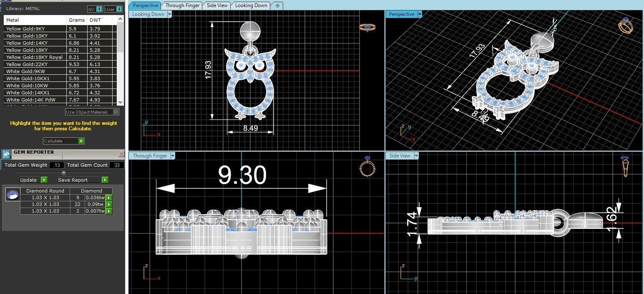Click green arrow beside 0.036tw diamond row
644x294 pixels.
click(109, 198)
